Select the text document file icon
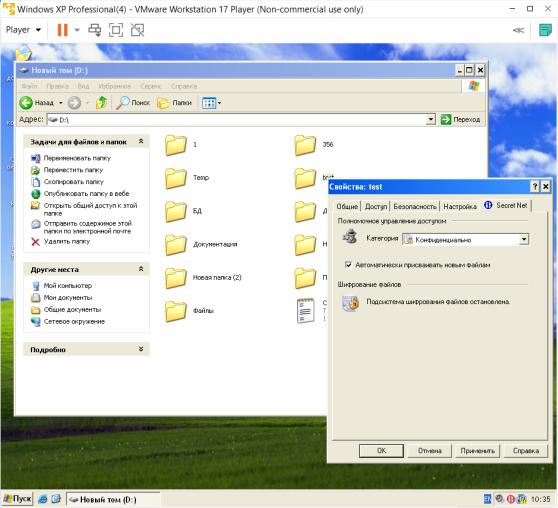 [306, 311]
